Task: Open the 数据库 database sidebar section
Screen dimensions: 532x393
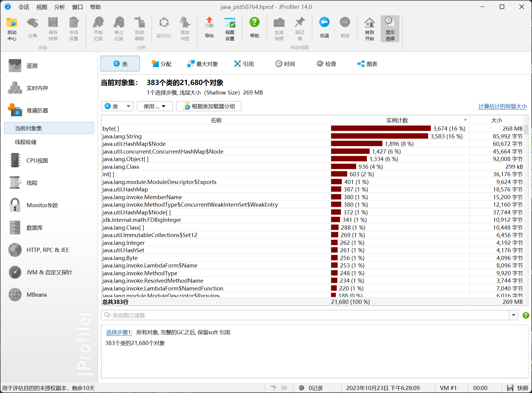Action: tap(49, 228)
